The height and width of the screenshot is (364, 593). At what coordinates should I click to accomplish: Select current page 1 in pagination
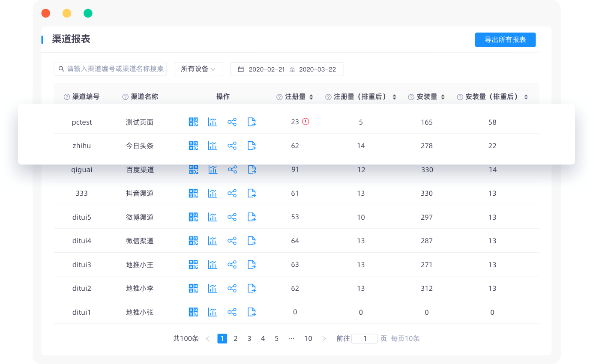coord(222,339)
